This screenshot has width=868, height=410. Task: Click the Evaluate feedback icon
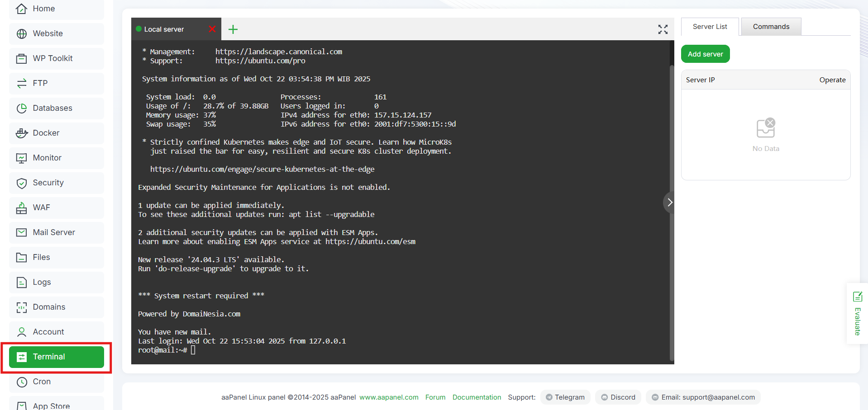[858, 297]
